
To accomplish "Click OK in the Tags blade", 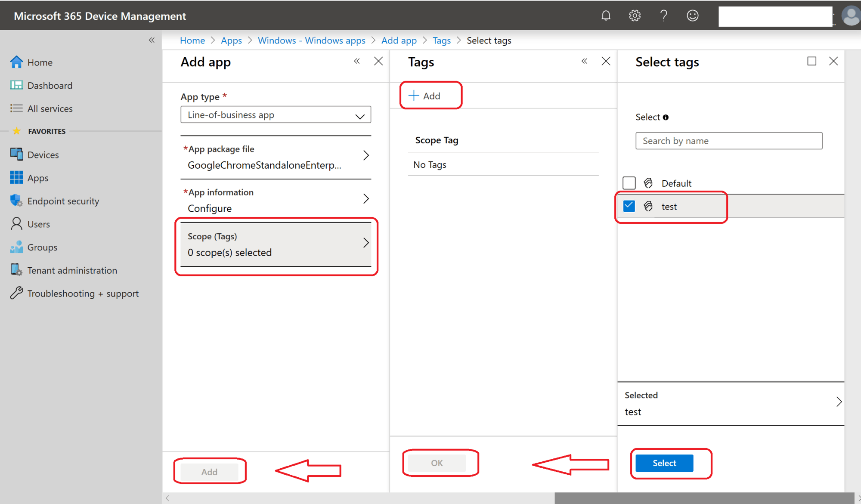I will click(x=437, y=463).
